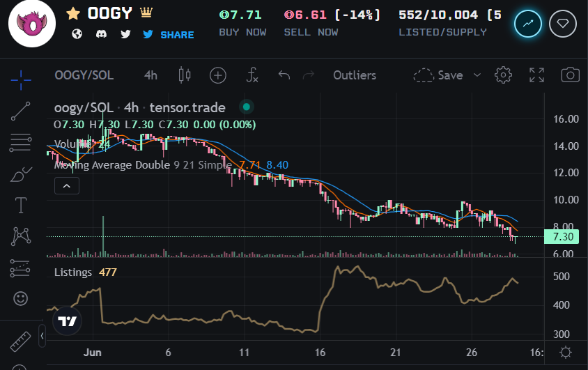Toggle the Outliers filter
Viewport: 588px width, 370px height.
pos(355,75)
